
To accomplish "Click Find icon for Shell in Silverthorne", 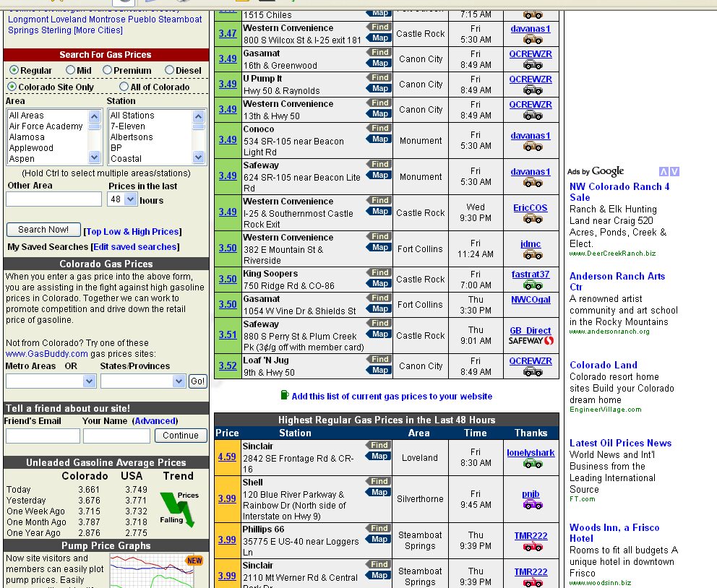I will [379, 482].
